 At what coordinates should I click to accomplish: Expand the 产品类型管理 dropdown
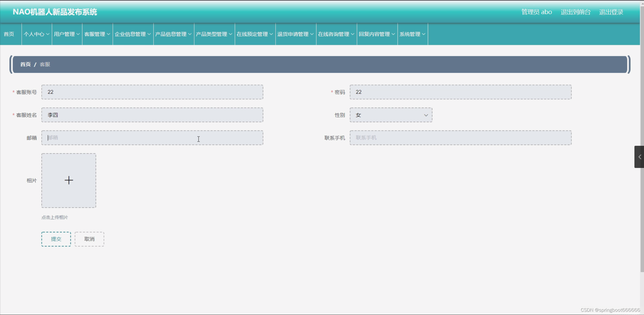pos(214,34)
